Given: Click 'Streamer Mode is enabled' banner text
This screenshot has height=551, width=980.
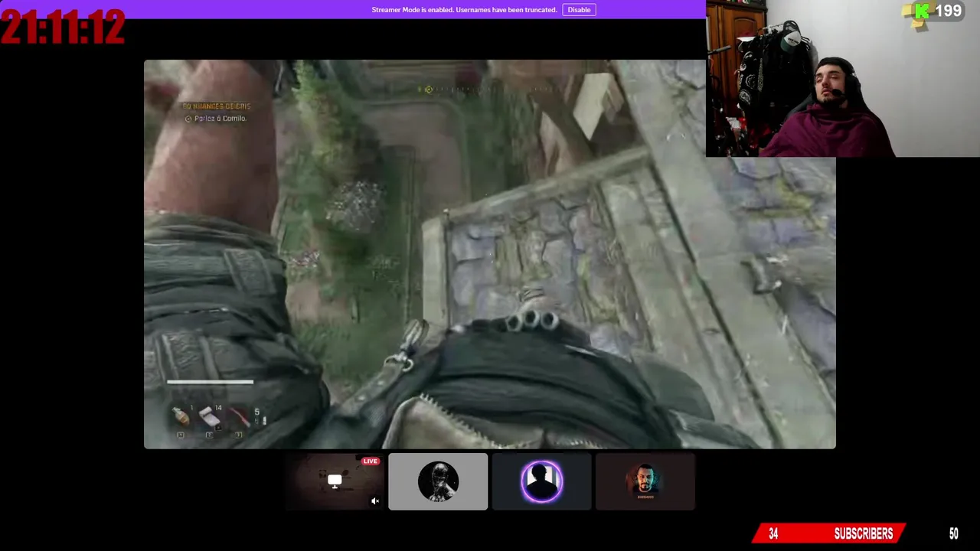Looking at the screenshot, I should (464, 10).
